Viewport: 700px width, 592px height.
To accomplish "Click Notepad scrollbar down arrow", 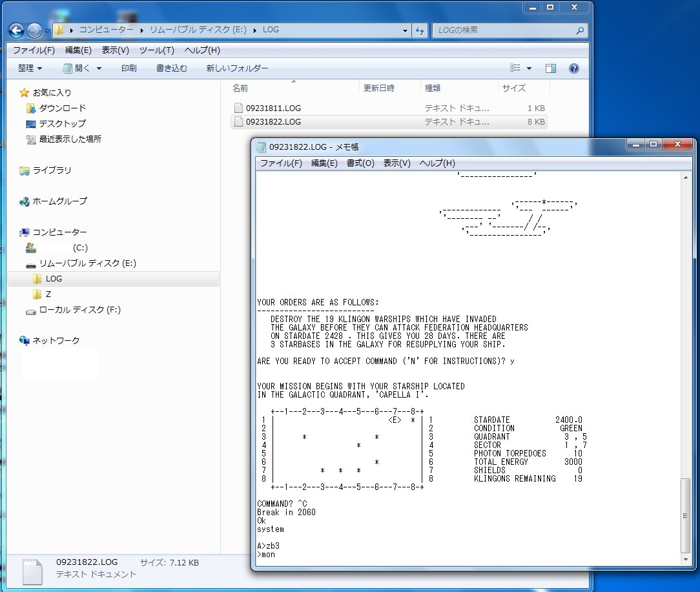I will click(686, 560).
